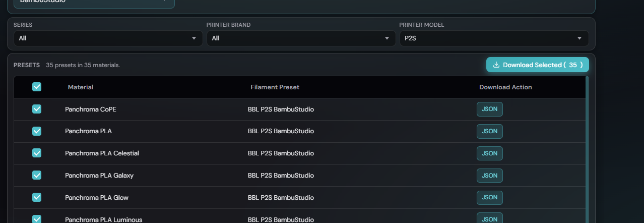Toggle the select-all checkbox in table header

37,87
